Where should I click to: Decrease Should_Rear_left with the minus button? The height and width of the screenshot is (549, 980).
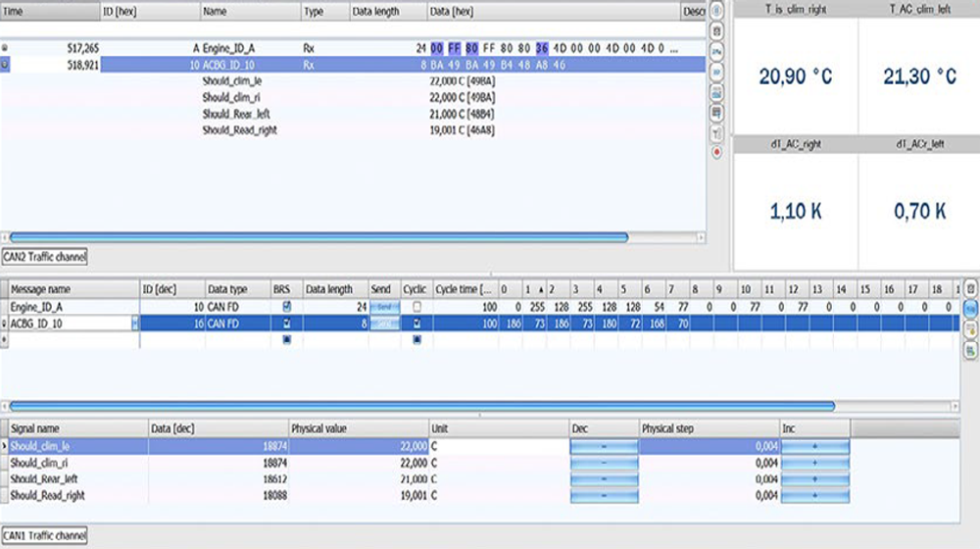(604, 479)
